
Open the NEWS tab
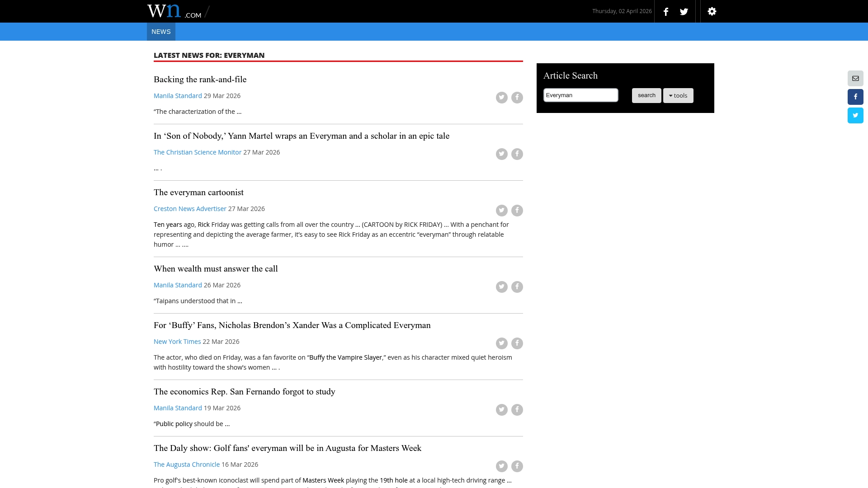161,32
